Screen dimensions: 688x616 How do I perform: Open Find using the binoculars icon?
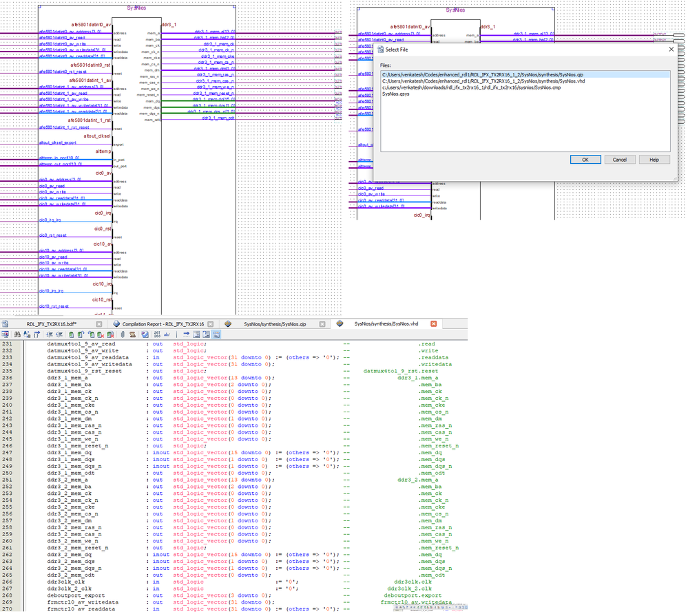tap(17, 334)
